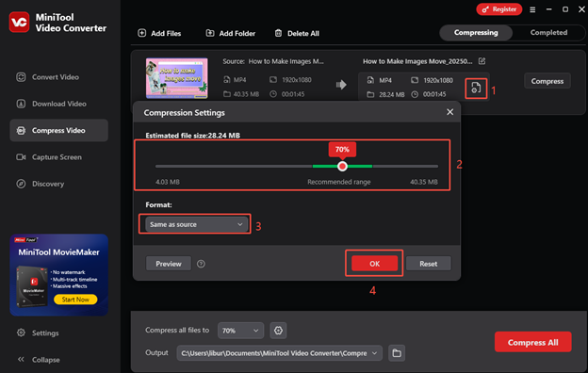This screenshot has height=373, width=588.
Task: Click Start Now on the MovieMaker ad
Action: (x=75, y=300)
